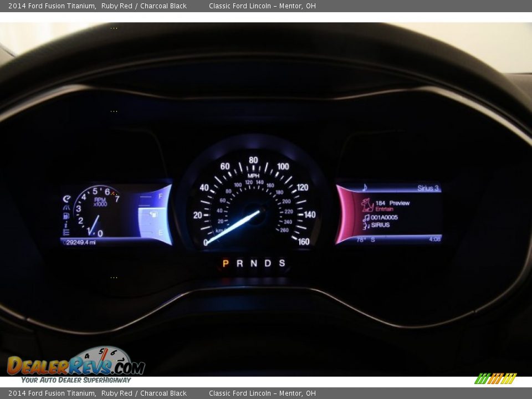Click the song icon beside 001A0005
This screenshot has height=399, width=532.
click(x=366, y=218)
